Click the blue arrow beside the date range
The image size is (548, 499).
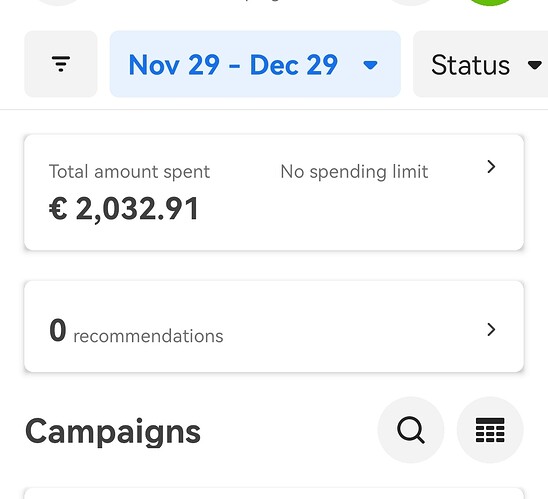[x=370, y=65]
